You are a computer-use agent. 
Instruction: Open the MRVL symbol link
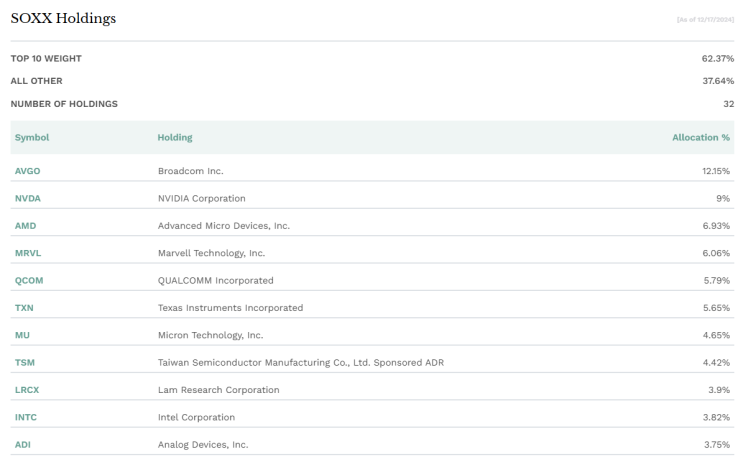[27, 253]
